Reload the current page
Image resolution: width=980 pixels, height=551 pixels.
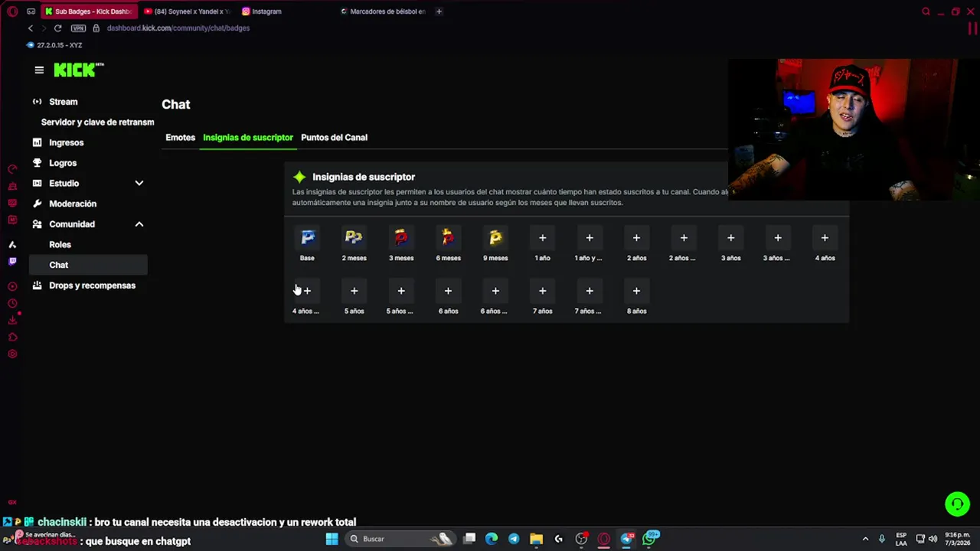tap(57, 28)
